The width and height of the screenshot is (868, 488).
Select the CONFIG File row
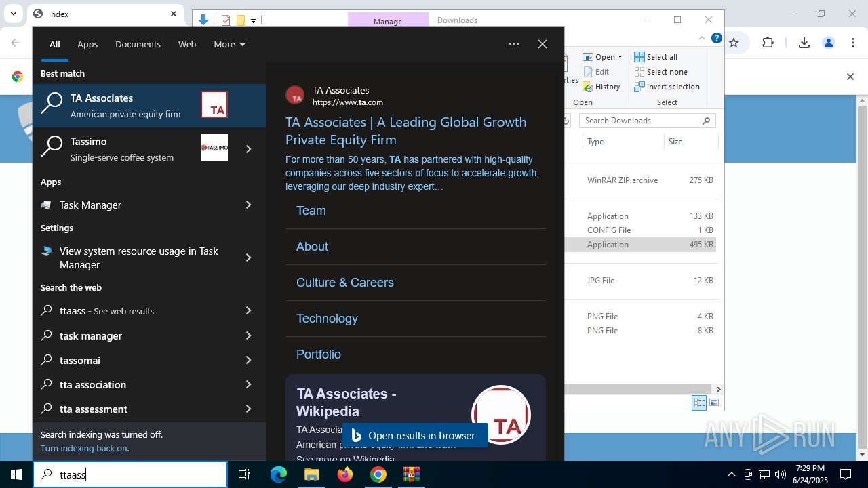(x=639, y=230)
